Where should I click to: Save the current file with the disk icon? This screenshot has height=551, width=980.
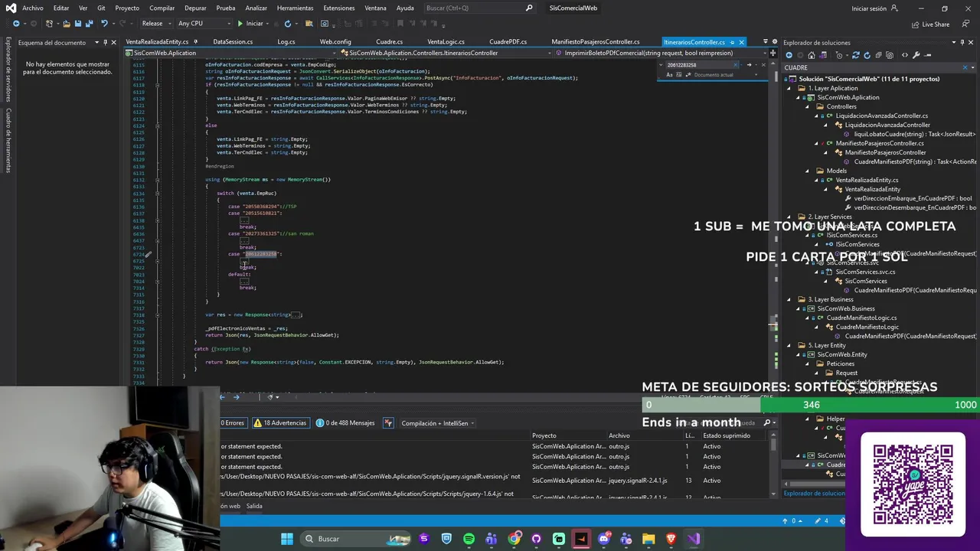pyautogui.click(x=78, y=24)
